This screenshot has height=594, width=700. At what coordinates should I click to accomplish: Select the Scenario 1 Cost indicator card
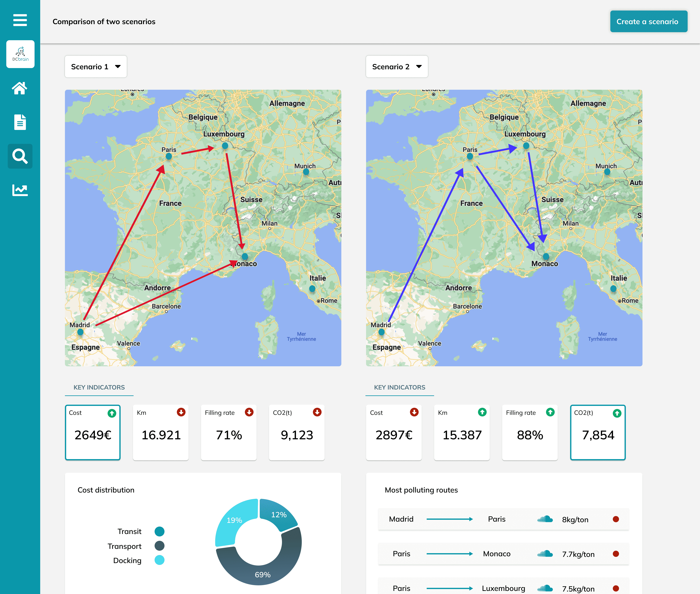click(x=93, y=433)
